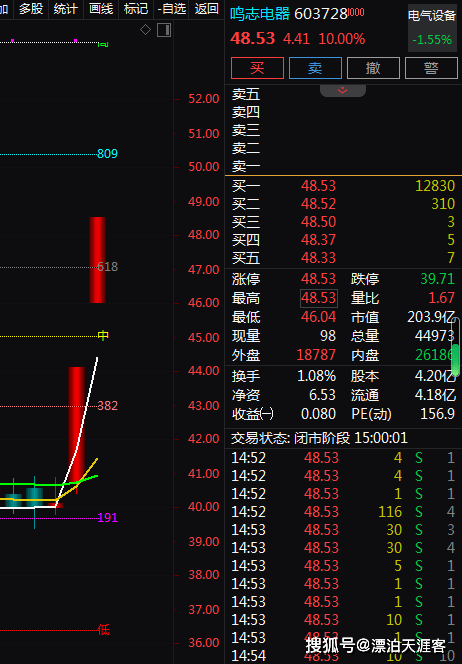Click the 买三 price 48.50
The image size is (462, 664).
click(x=318, y=221)
